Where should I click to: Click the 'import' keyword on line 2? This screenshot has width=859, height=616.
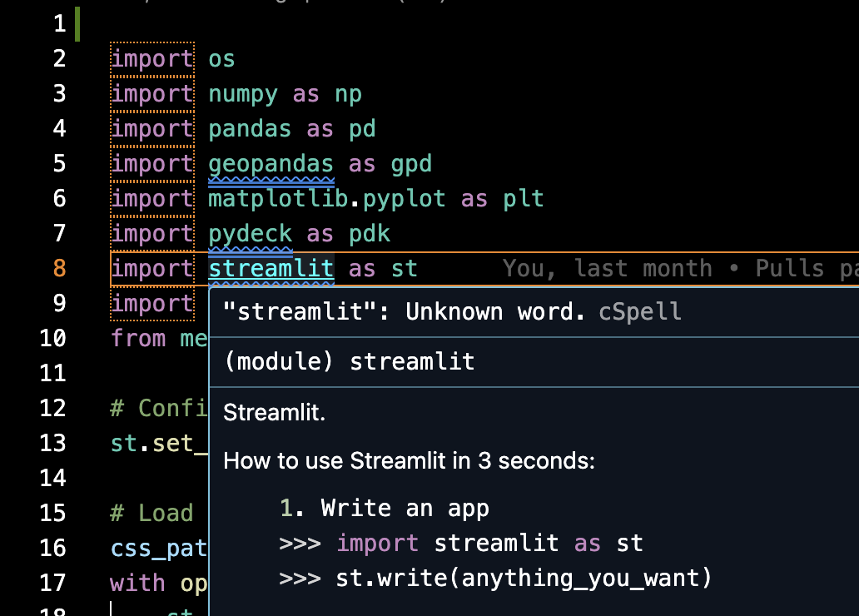click(x=152, y=59)
